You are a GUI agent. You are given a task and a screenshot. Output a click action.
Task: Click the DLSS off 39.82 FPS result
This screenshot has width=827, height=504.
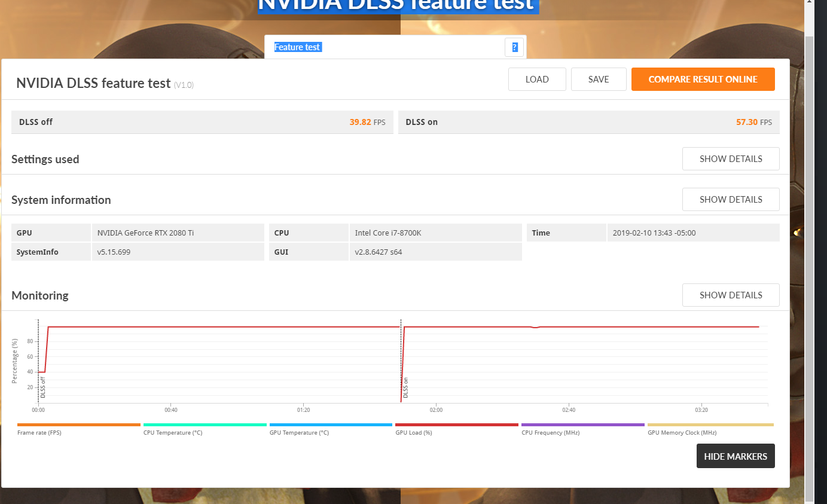click(202, 122)
